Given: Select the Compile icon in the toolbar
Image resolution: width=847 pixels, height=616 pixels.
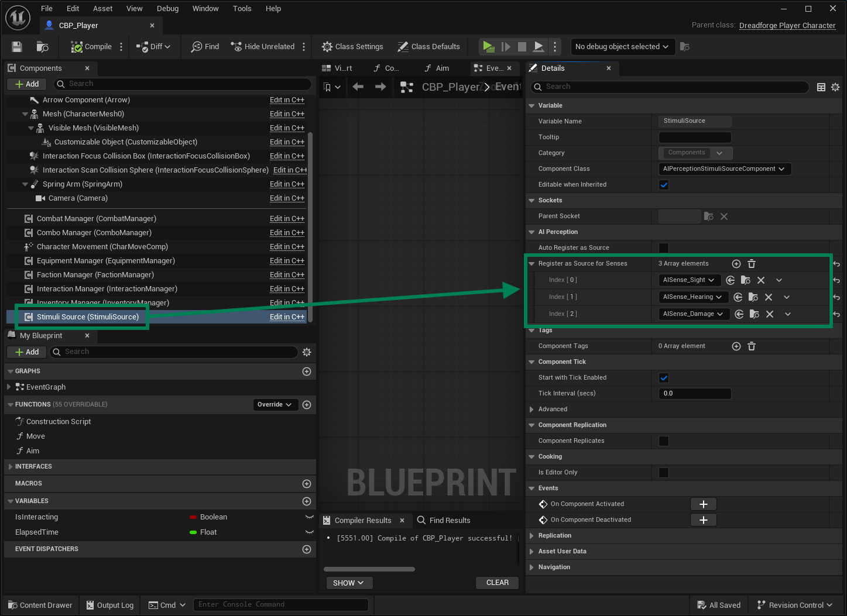Looking at the screenshot, I should point(77,46).
